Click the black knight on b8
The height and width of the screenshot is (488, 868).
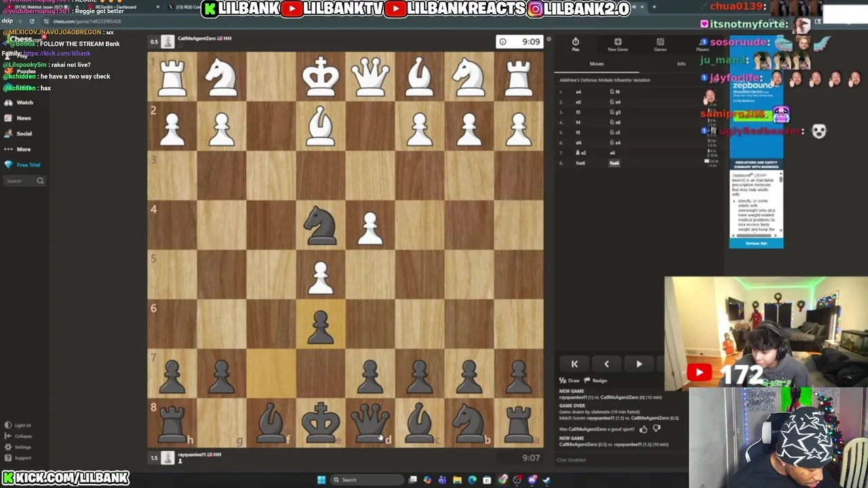point(469,422)
